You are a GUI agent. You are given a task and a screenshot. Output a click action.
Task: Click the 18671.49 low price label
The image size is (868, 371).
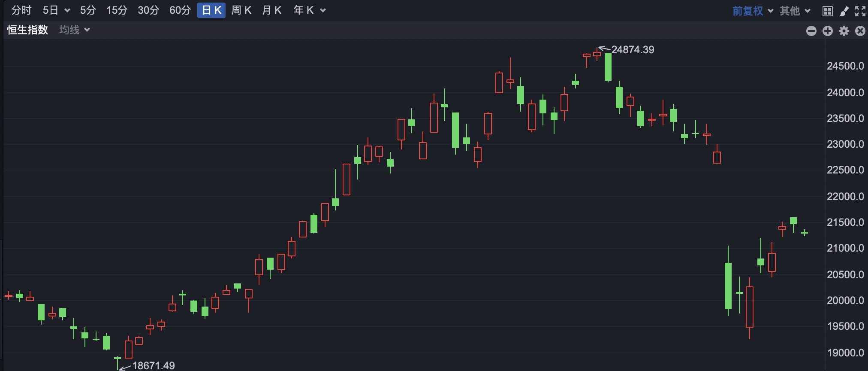point(154,365)
